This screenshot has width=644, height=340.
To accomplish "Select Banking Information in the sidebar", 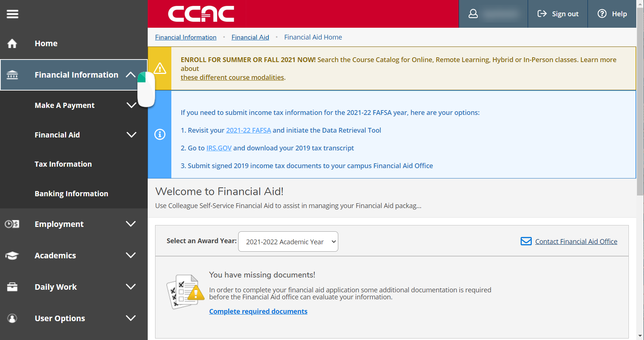I will click(x=71, y=193).
